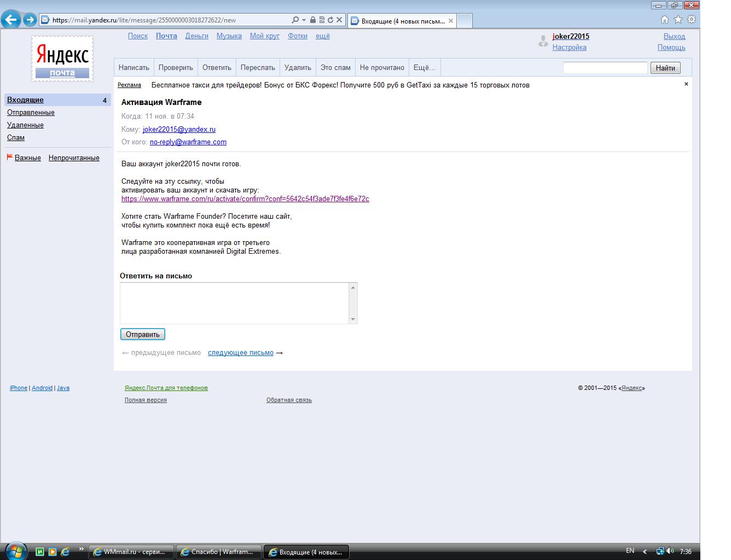The height and width of the screenshot is (560, 731).
Task: Click Переслать to forward the message
Action: (258, 68)
